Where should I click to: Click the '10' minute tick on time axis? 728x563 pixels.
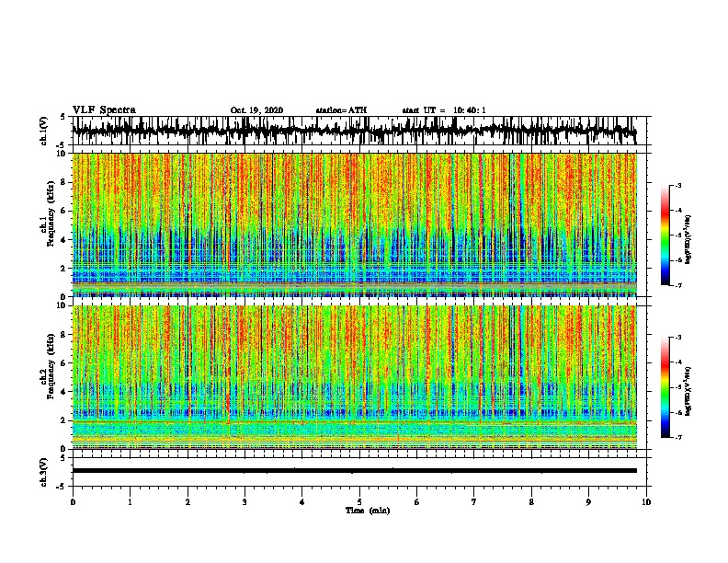(646, 502)
